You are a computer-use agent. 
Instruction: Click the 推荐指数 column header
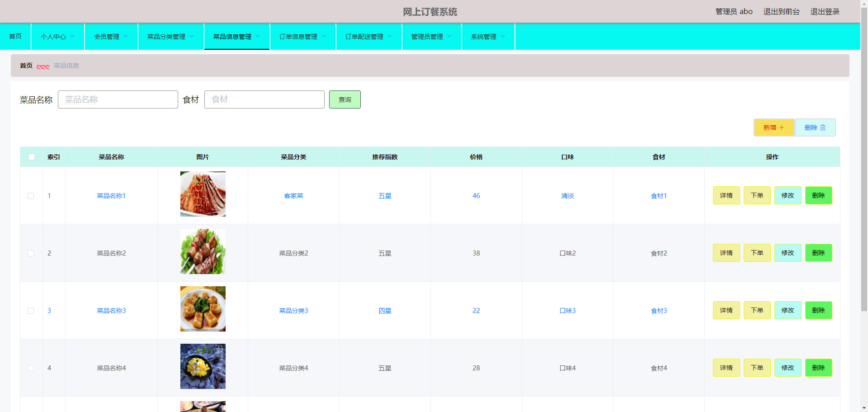click(385, 157)
